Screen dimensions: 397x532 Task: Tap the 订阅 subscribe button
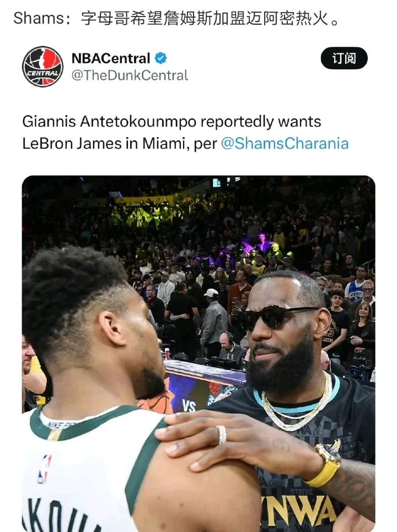click(x=344, y=58)
